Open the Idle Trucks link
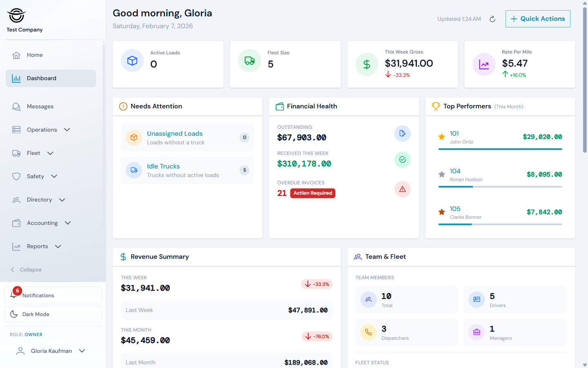The height and width of the screenshot is (368, 588). coord(163,166)
